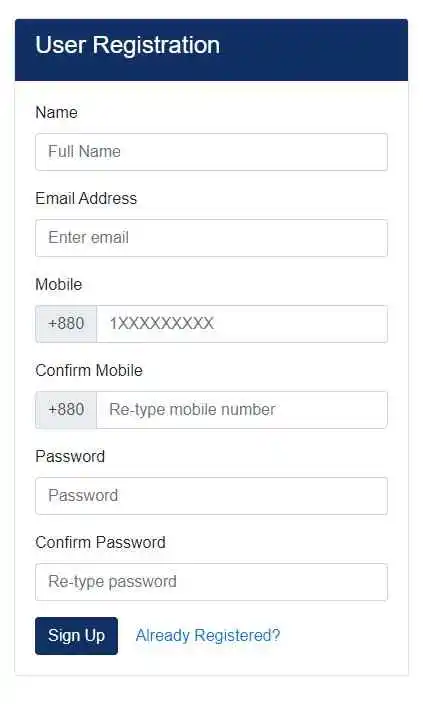
Task: Click the Sign Up button
Action: point(76,636)
